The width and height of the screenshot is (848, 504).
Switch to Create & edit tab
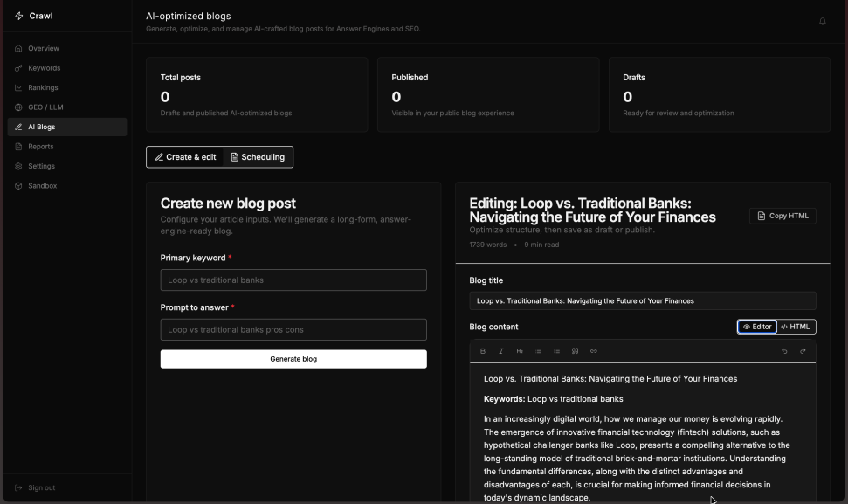tap(185, 157)
